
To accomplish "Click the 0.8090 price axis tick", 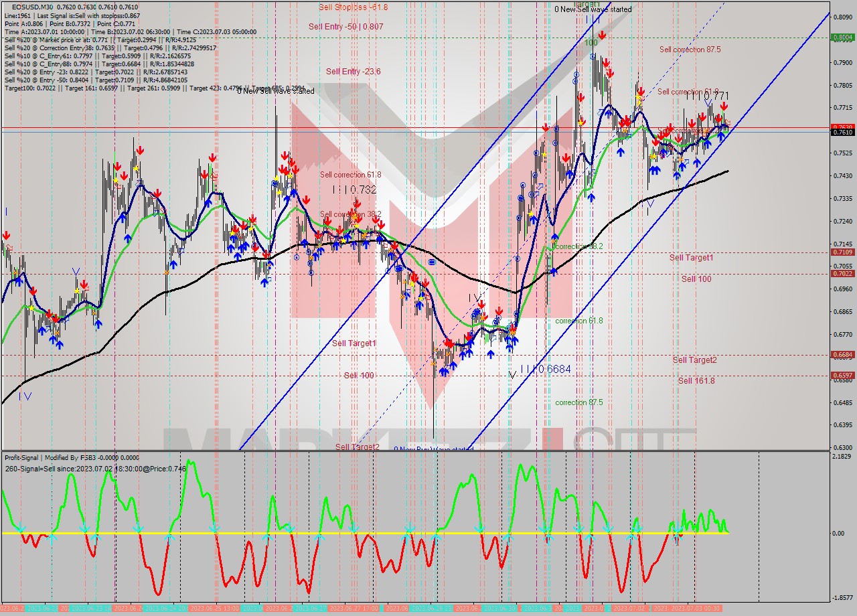I will point(842,16).
